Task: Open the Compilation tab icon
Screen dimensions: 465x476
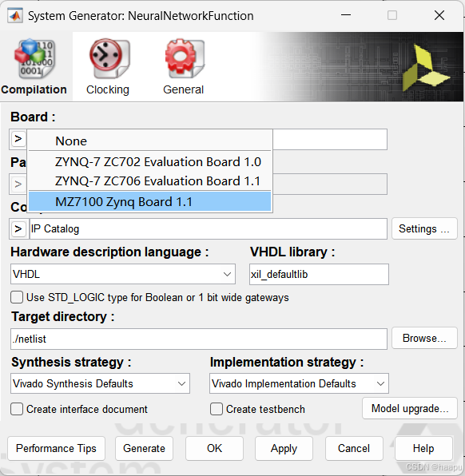Action: point(34,58)
